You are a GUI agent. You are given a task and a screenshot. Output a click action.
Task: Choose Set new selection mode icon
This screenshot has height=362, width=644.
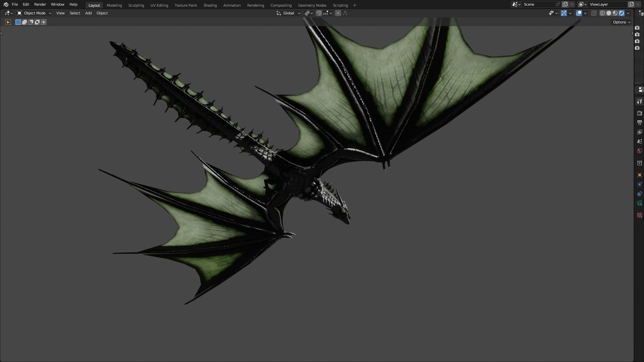point(18,22)
